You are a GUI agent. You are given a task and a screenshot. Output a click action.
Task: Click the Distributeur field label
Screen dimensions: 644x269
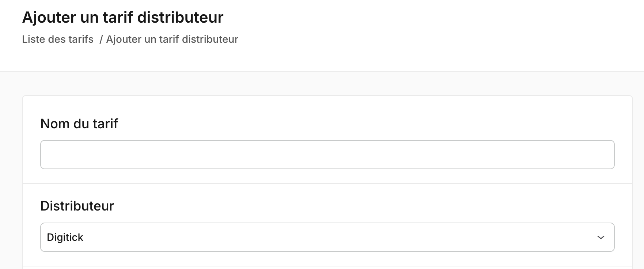coord(77,206)
